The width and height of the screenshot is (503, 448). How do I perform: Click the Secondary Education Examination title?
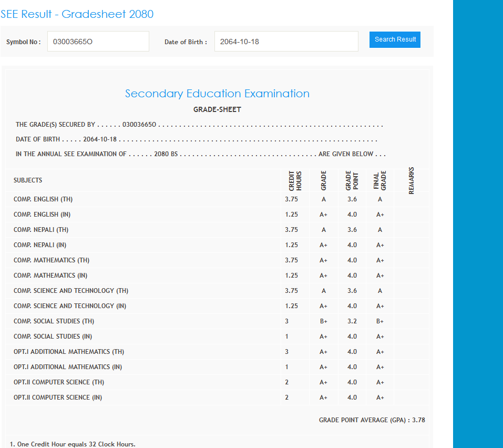tap(217, 94)
